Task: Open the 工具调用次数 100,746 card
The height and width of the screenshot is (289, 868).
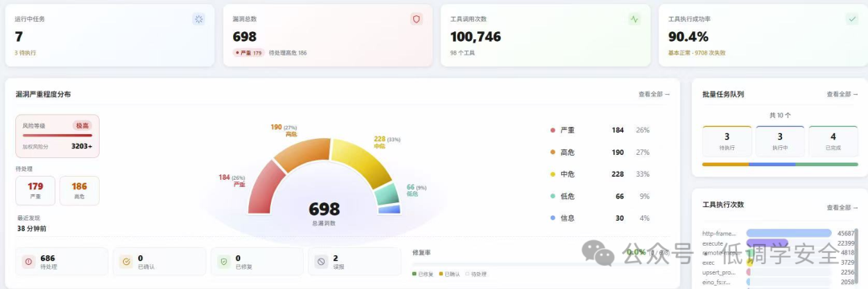Action: 545,35
